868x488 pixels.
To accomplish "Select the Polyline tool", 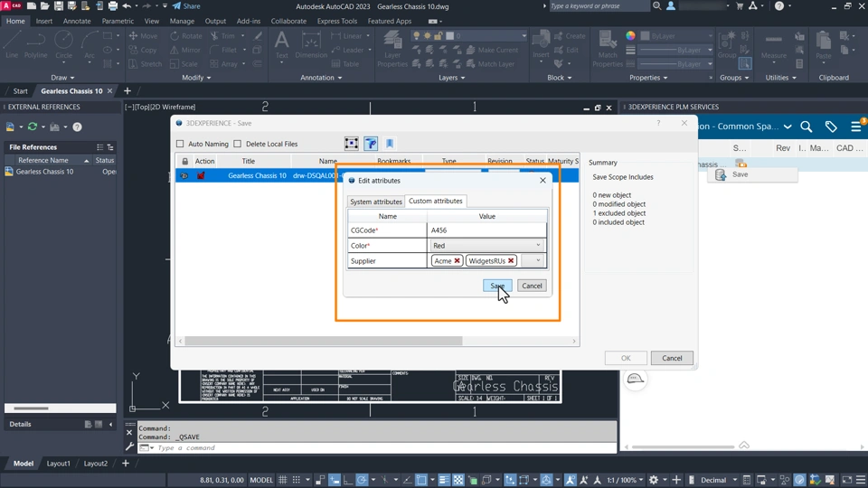I will pos(35,43).
